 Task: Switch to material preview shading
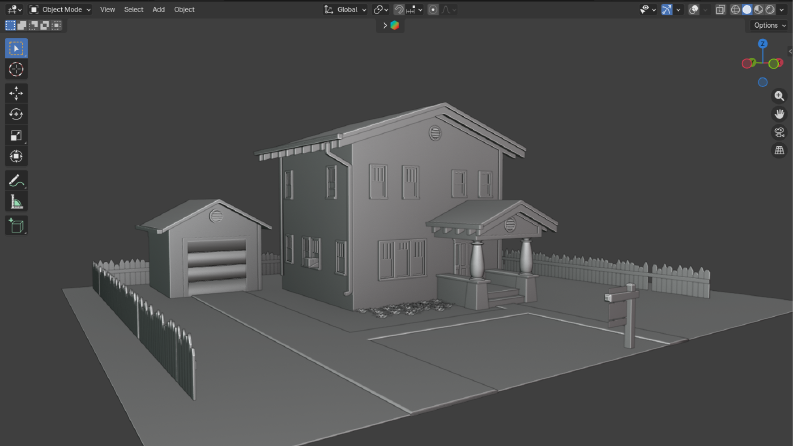(759, 10)
